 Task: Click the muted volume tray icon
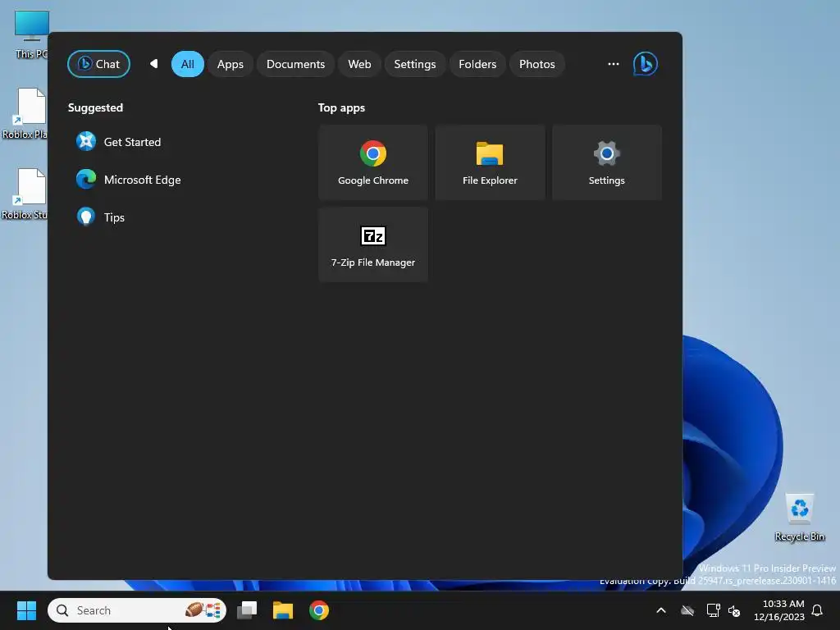[x=734, y=610]
